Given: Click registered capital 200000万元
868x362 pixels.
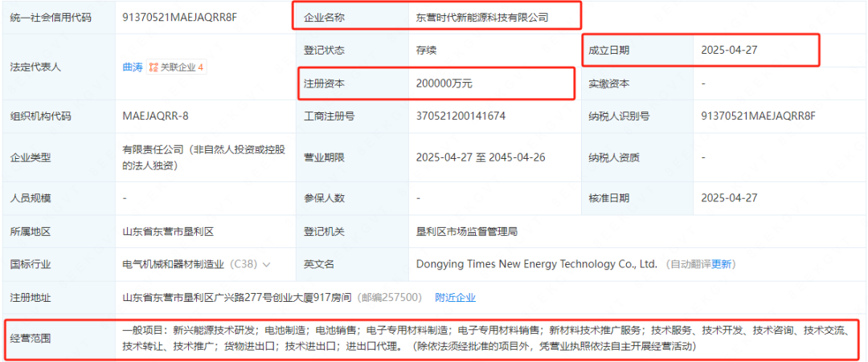Looking at the screenshot, I should tap(444, 84).
